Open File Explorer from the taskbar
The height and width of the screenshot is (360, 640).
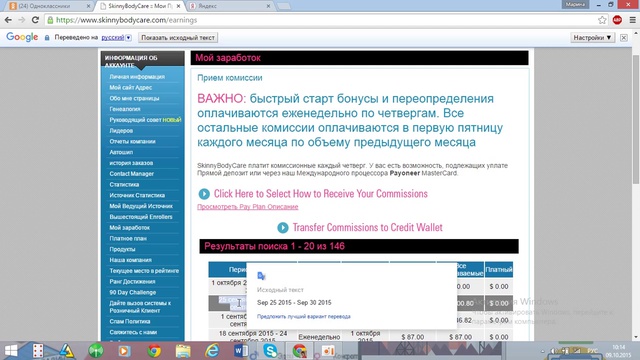(x=183, y=351)
